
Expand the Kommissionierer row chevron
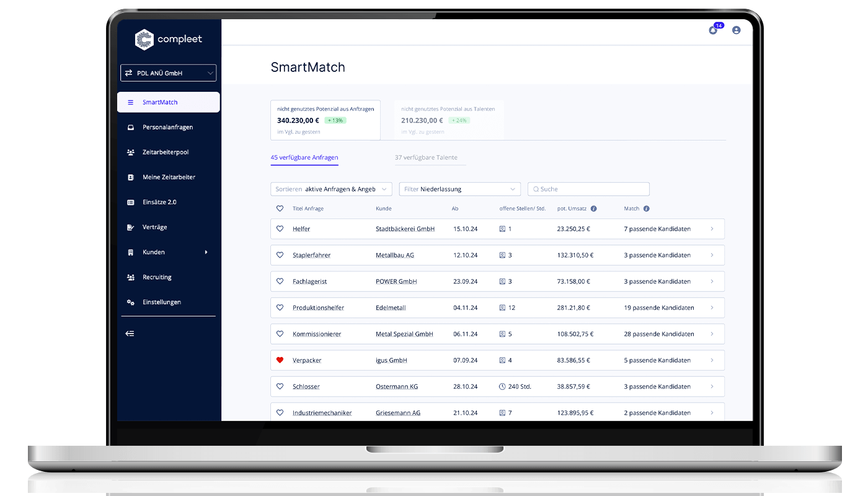[712, 334]
